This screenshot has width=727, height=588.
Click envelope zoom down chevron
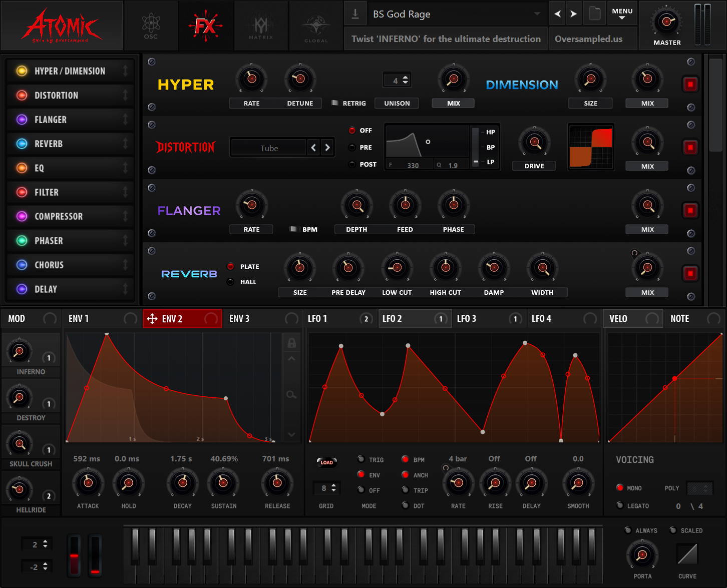coord(291,434)
